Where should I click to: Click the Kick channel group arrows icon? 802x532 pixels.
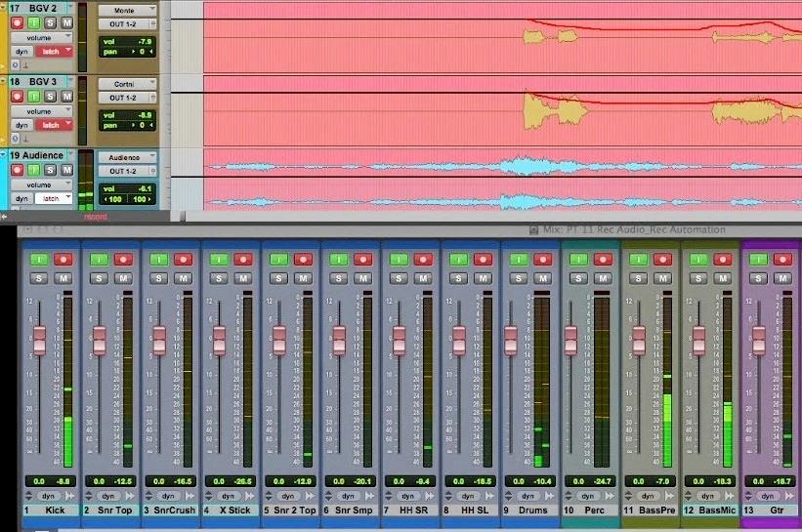(x=28, y=496)
